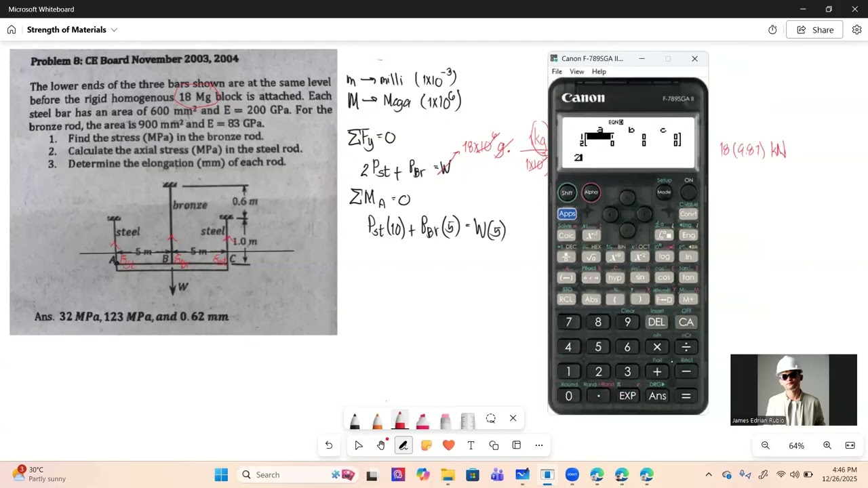The image size is (868, 488).
Task: Zoom in on the whiteboard
Action: coord(827,445)
